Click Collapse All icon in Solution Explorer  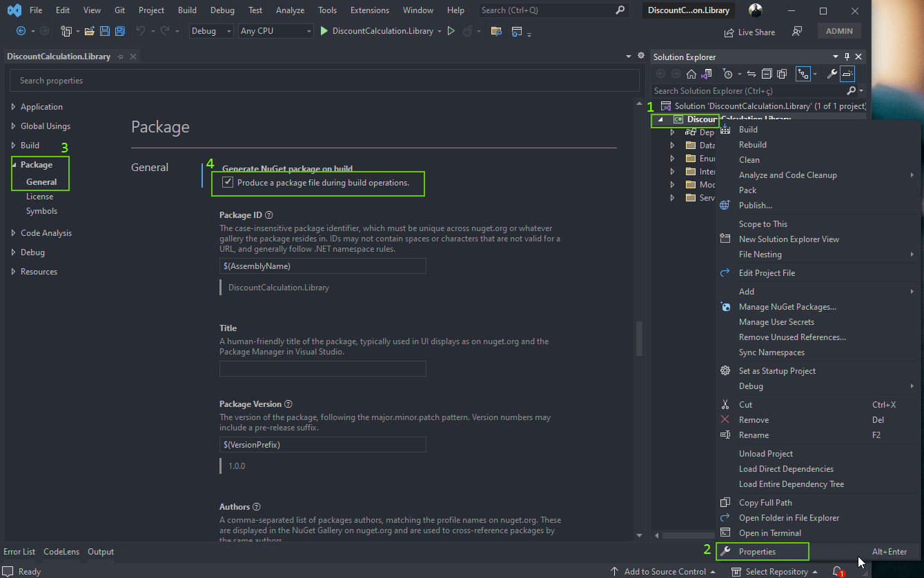tap(767, 74)
